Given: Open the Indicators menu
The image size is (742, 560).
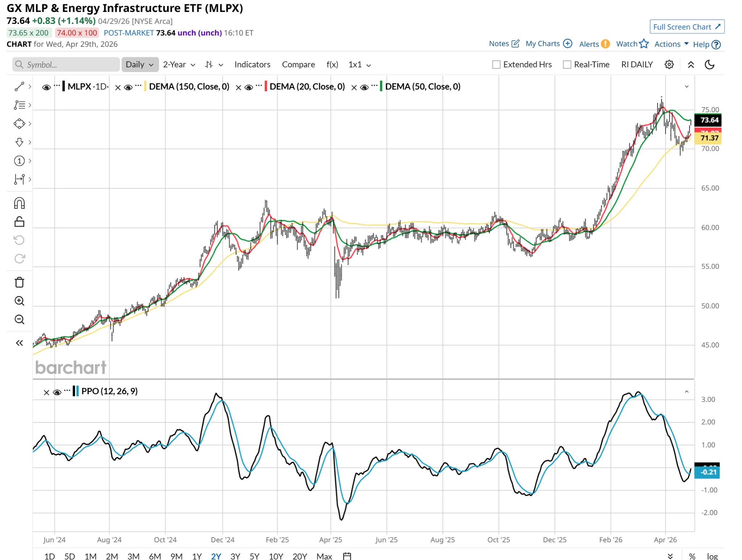Looking at the screenshot, I should pyautogui.click(x=252, y=64).
